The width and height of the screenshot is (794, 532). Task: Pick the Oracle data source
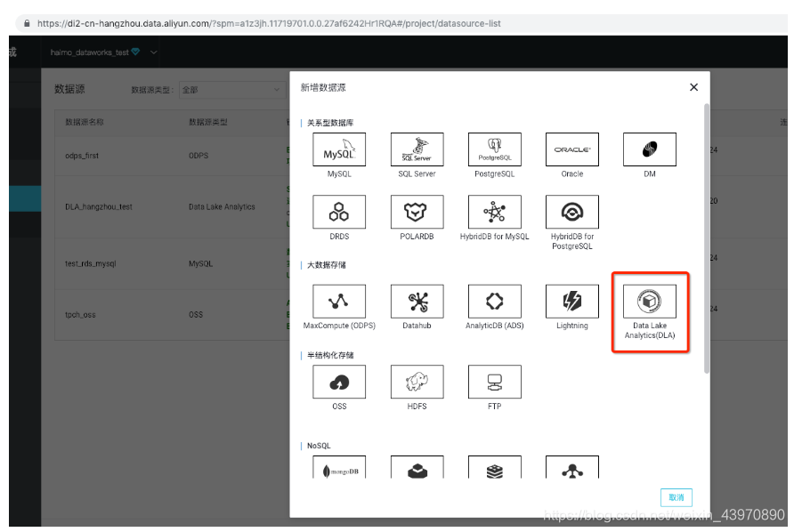click(571, 149)
